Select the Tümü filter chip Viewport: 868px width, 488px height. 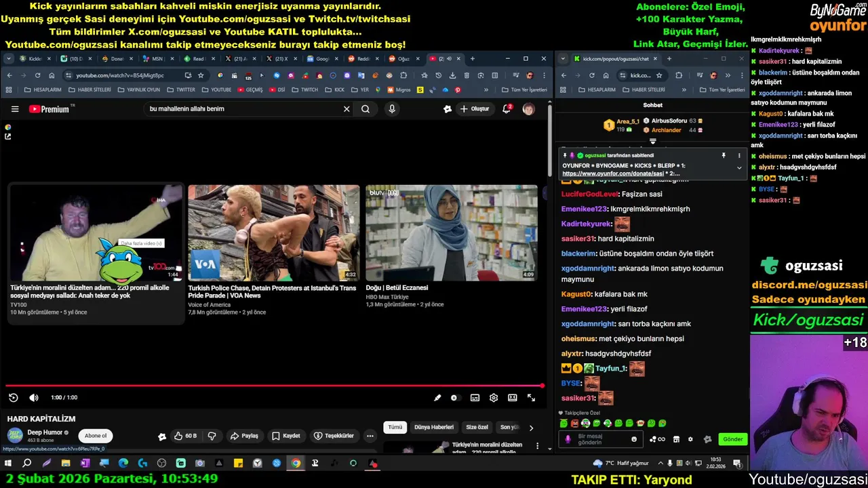click(x=395, y=427)
